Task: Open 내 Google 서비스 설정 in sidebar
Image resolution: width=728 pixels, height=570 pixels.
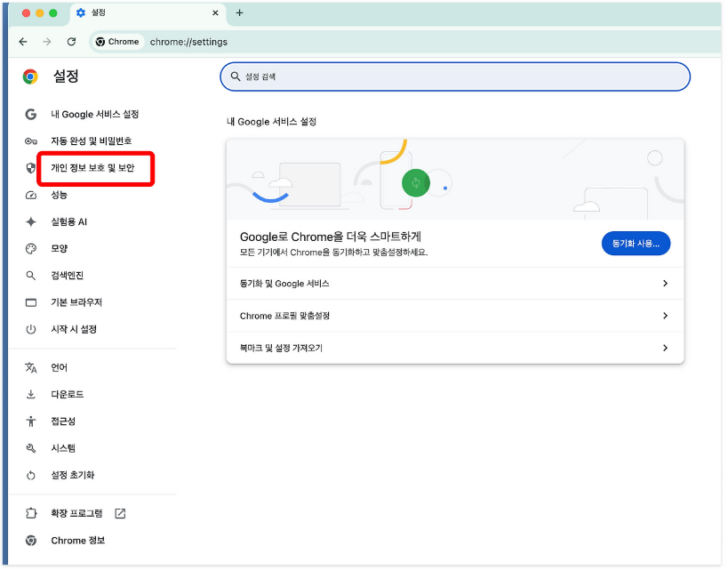Action: pos(95,115)
